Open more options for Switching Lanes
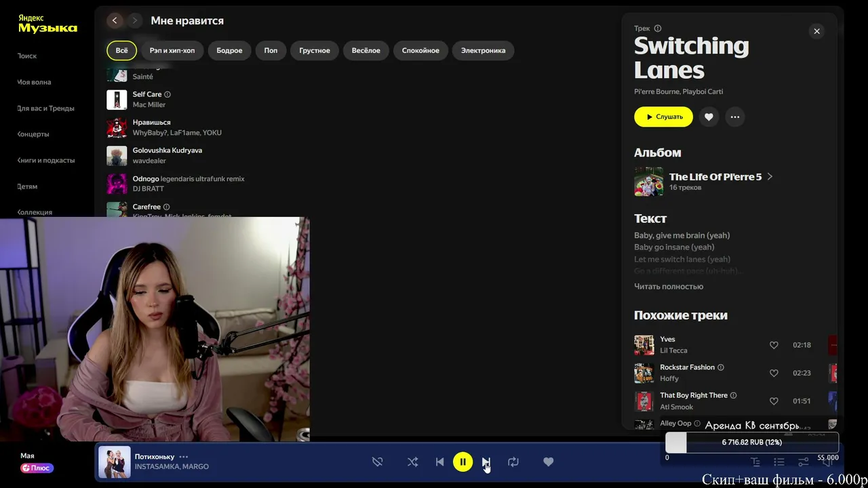The image size is (868, 488). [x=735, y=117]
